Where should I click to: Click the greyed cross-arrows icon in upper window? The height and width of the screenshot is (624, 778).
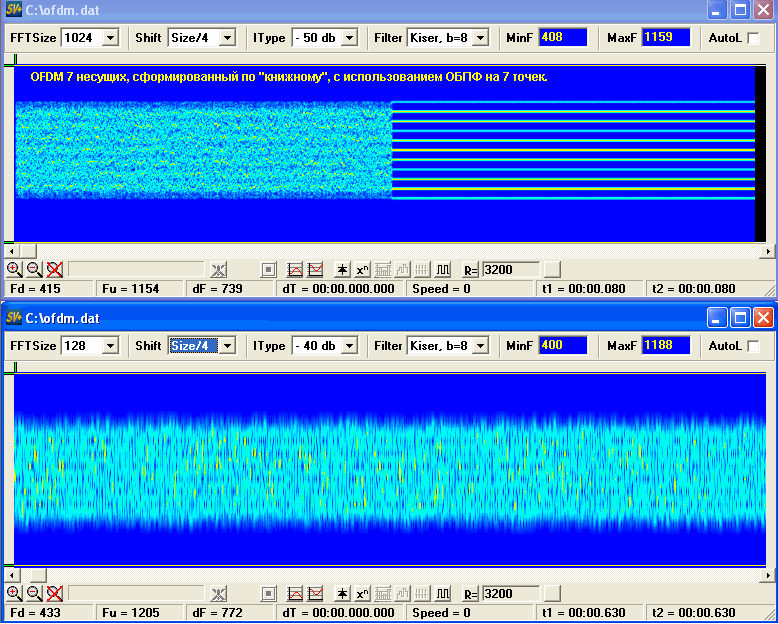coord(218,270)
